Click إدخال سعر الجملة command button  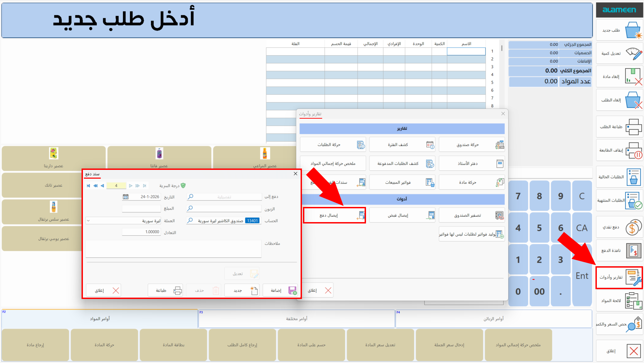click(x=449, y=345)
